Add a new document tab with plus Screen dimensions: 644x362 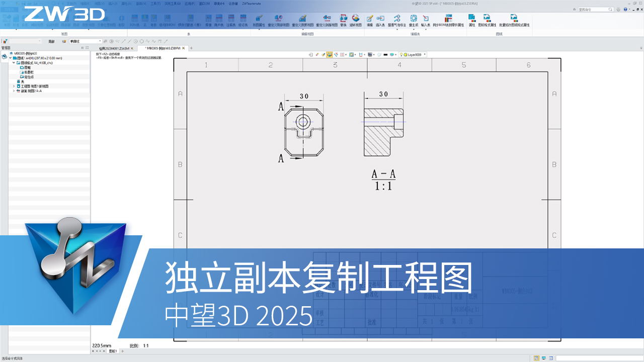click(191, 48)
